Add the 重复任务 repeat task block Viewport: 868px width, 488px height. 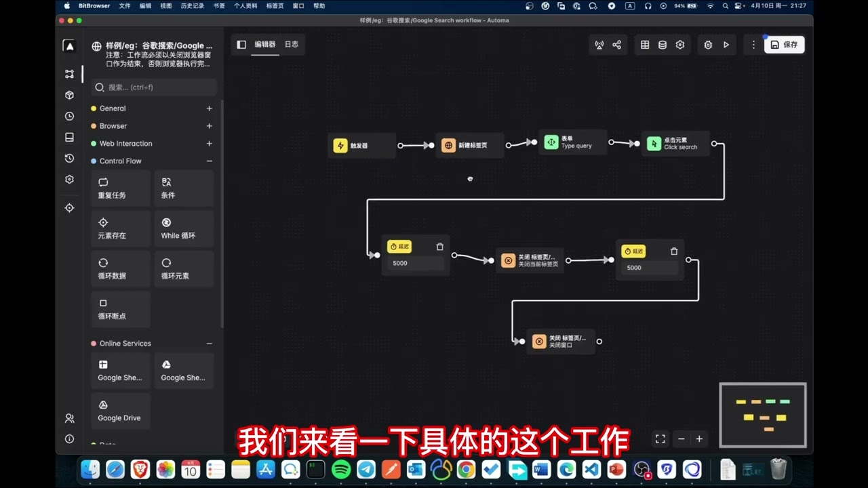(x=121, y=188)
